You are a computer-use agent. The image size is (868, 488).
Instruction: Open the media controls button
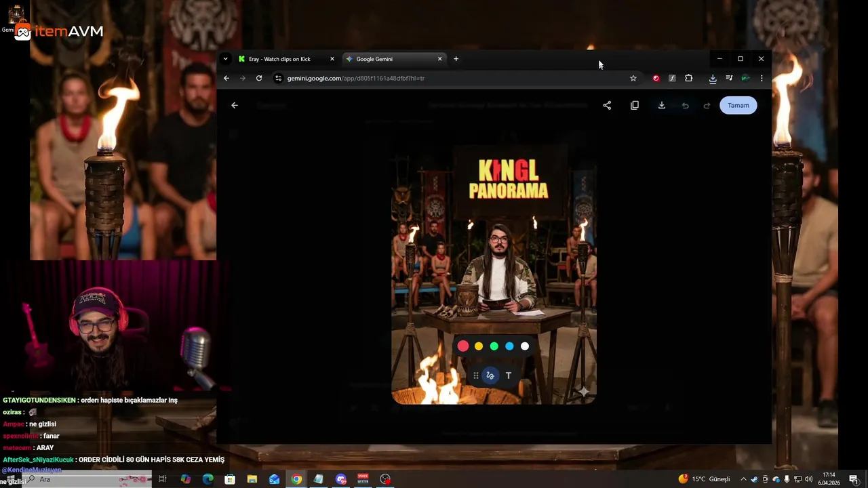coord(729,78)
